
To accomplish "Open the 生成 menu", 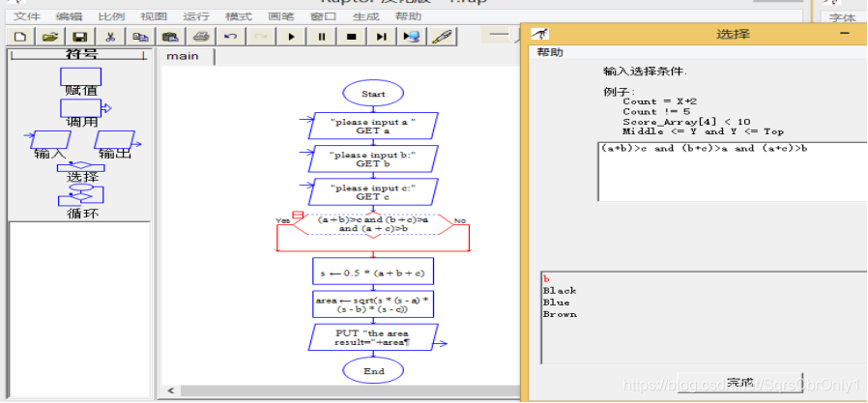I will (x=366, y=16).
